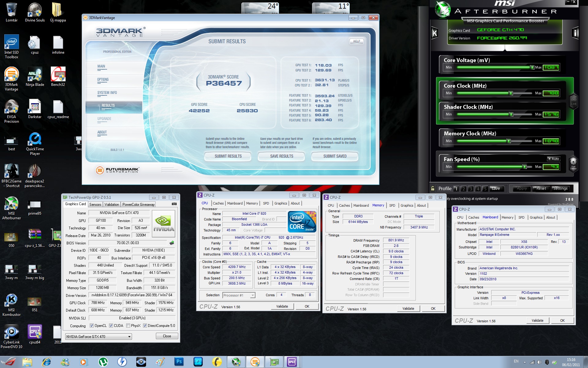Click the BIOS save chip icon in GPU-Z
588x368 pixels.
[172, 243]
